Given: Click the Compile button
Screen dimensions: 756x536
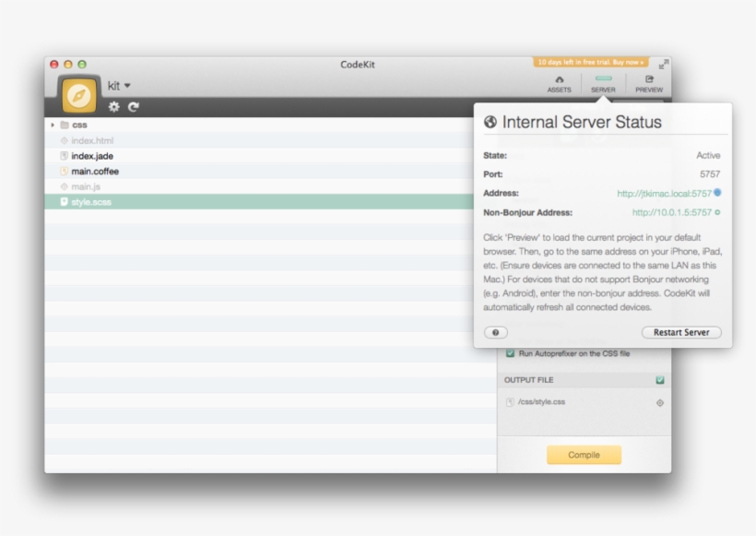Looking at the screenshot, I should (584, 455).
